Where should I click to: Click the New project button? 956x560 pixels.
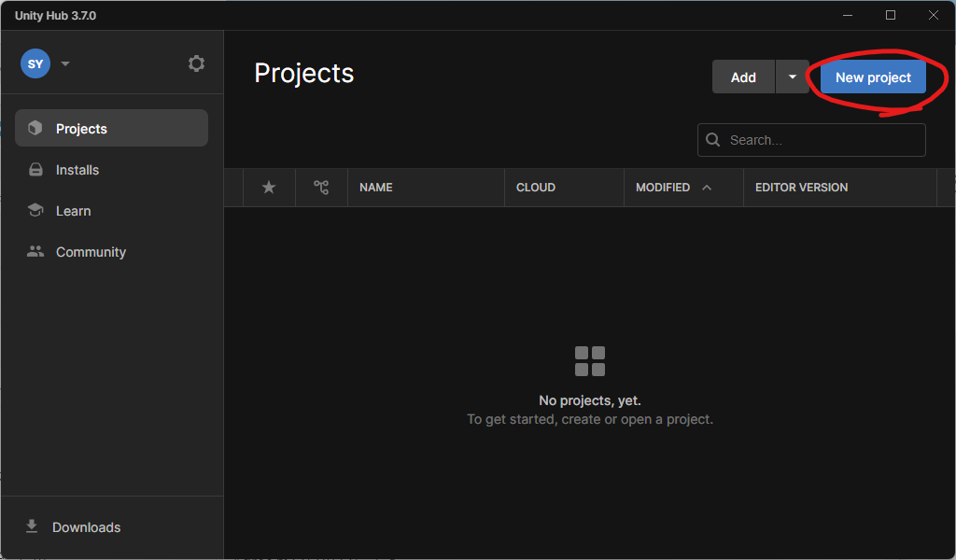pyautogui.click(x=873, y=77)
